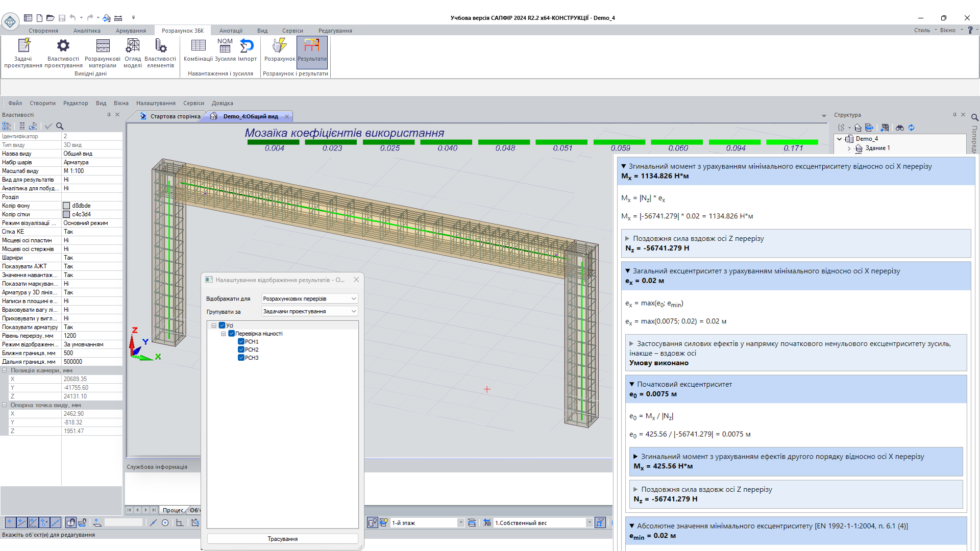This screenshot has height=551, width=980.
Task: Switch to the Армування ribbon tab
Action: [x=131, y=31]
